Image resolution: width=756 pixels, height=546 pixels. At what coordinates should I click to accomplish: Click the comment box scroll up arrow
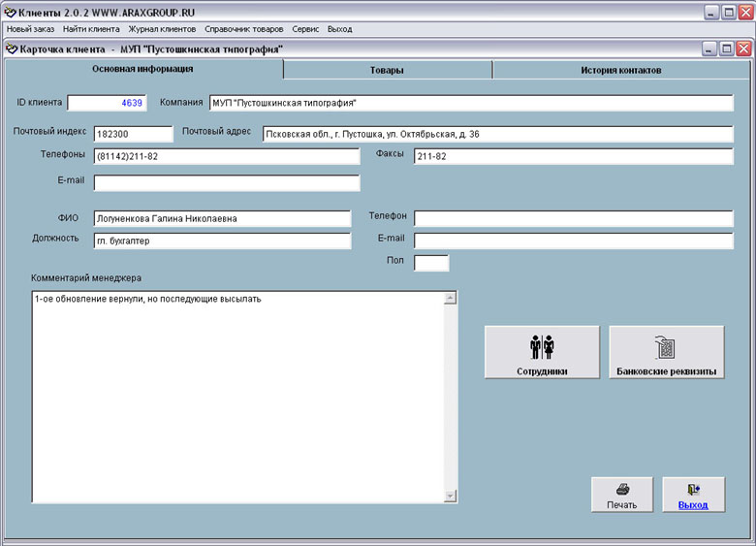pyautogui.click(x=450, y=299)
